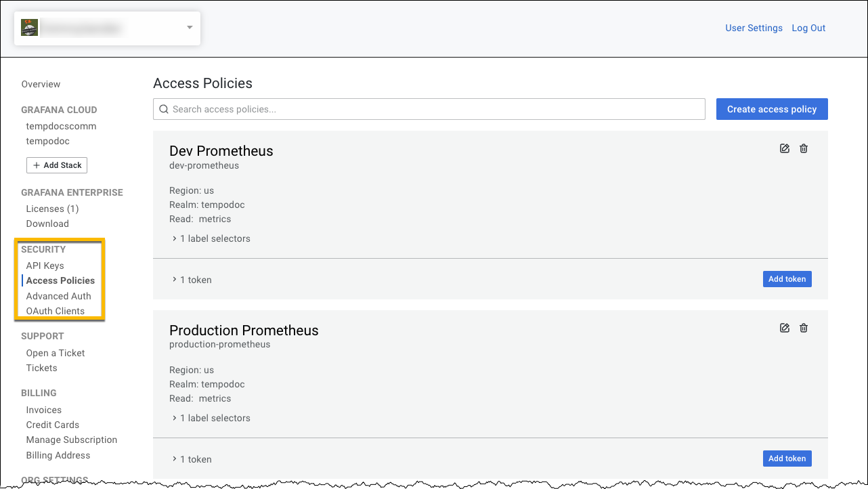This screenshot has height=489, width=868.
Task: Click the Add Stack button
Action: coord(57,165)
